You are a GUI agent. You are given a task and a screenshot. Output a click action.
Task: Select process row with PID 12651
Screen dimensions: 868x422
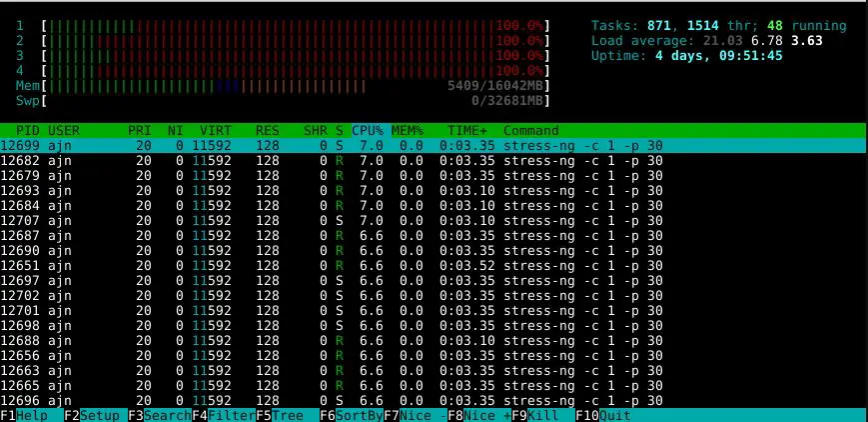(433, 266)
